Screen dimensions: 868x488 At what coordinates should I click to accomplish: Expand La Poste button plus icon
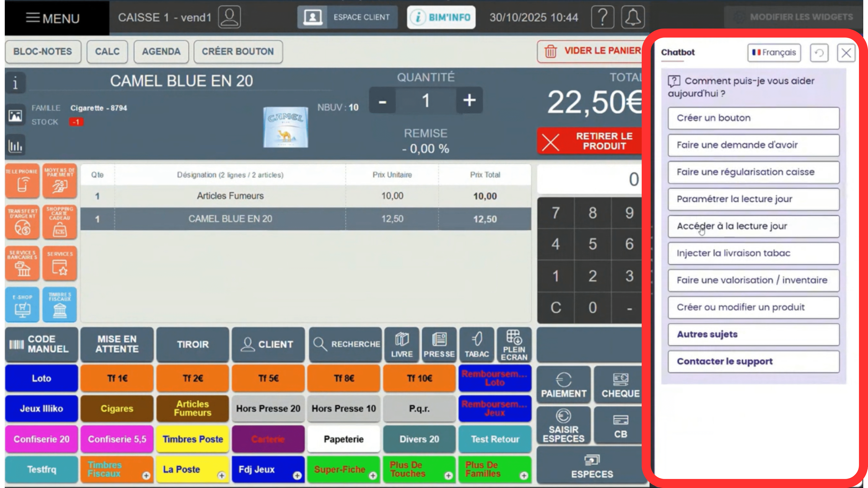221,476
